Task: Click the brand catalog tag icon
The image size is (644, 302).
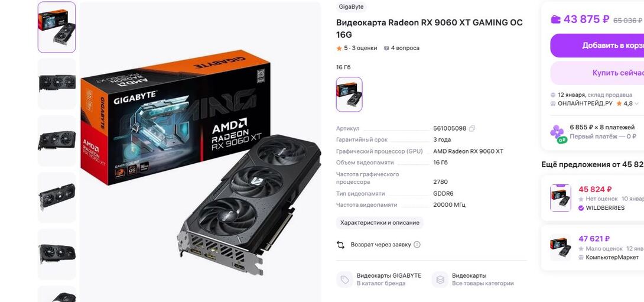Action: 344,280
